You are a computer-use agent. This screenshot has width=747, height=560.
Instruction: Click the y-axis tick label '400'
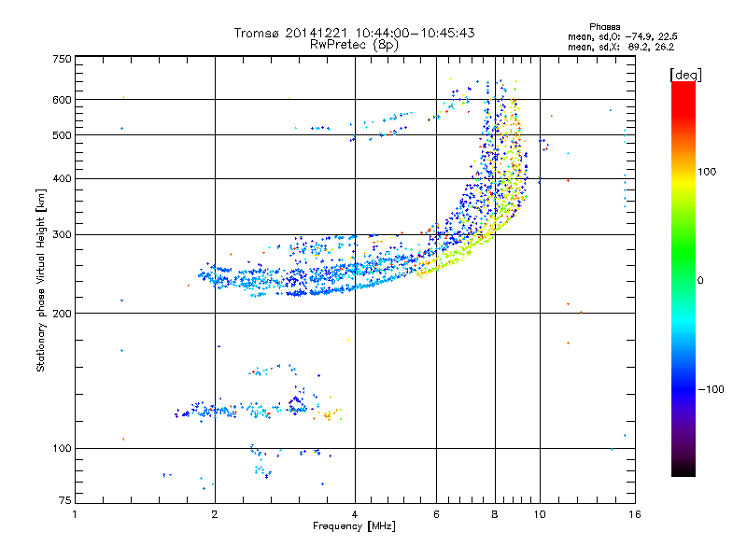pos(62,178)
